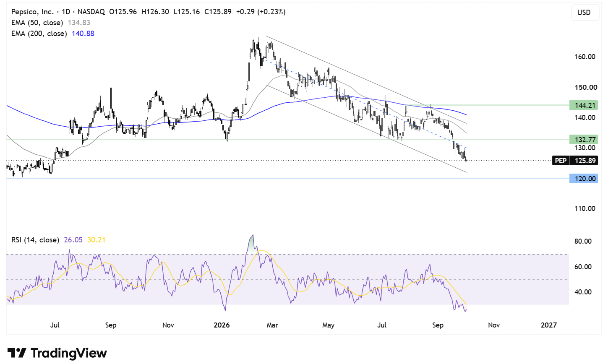The height and width of the screenshot is (364, 608).
Task: Click the RSI value "26.05"
Action: point(73,240)
